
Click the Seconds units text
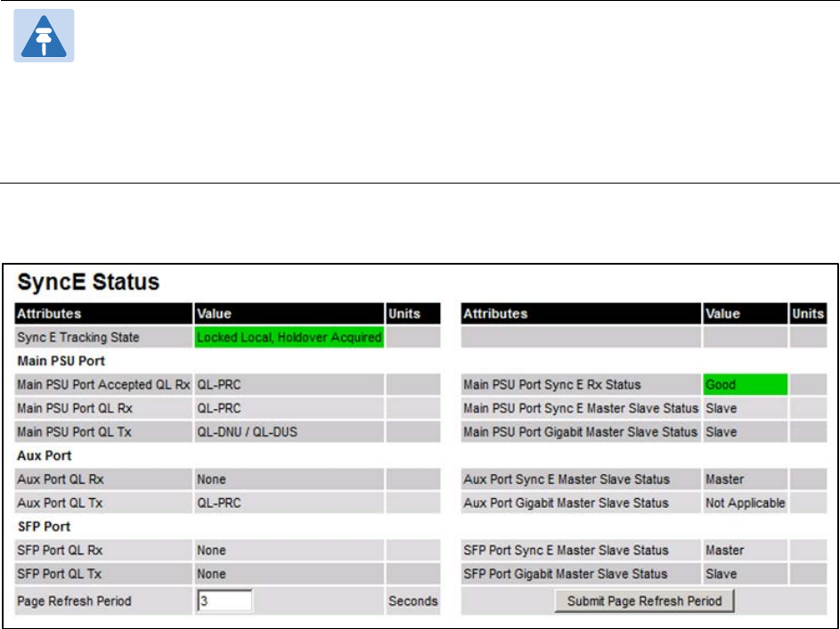tap(413, 601)
